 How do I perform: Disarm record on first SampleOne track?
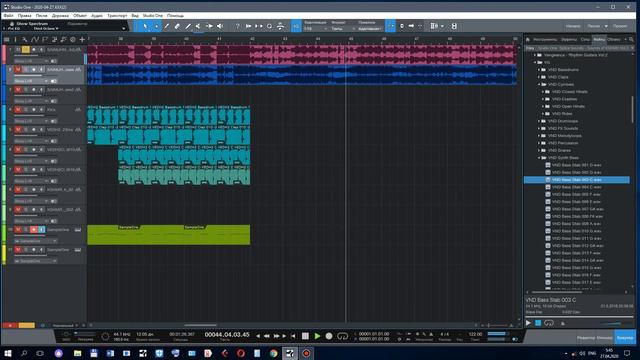pyautogui.click(x=33, y=229)
